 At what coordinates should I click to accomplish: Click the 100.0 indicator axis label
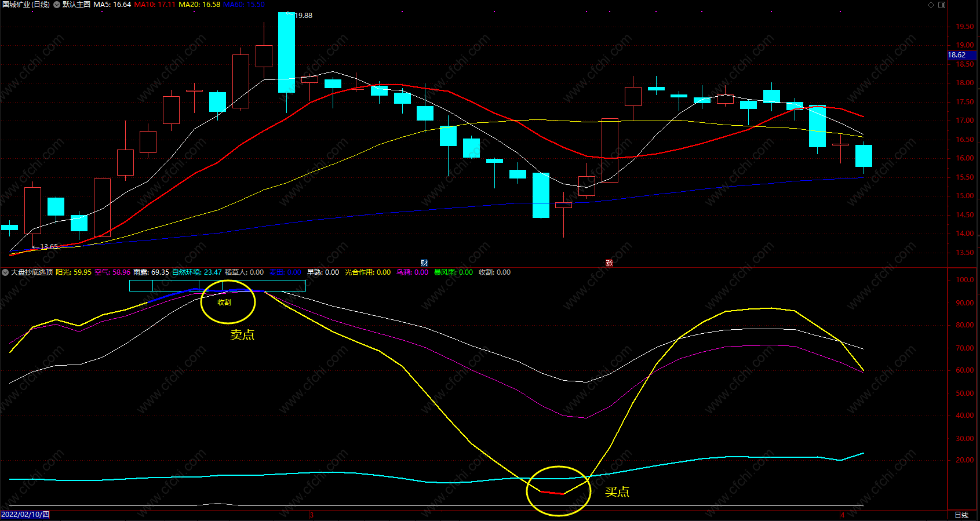pyautogui.click(x=965, y=280)
